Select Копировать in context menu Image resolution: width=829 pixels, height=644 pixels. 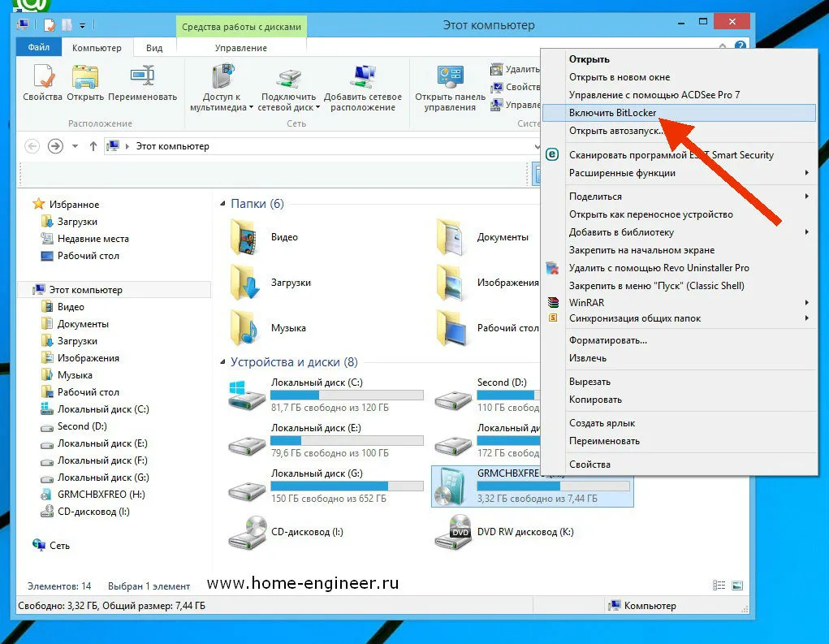[x=680, y=400]
